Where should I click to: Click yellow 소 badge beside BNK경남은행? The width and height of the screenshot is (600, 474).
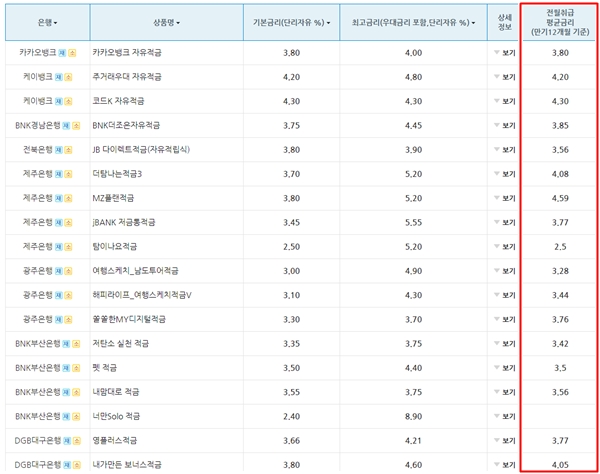point(76,126)
